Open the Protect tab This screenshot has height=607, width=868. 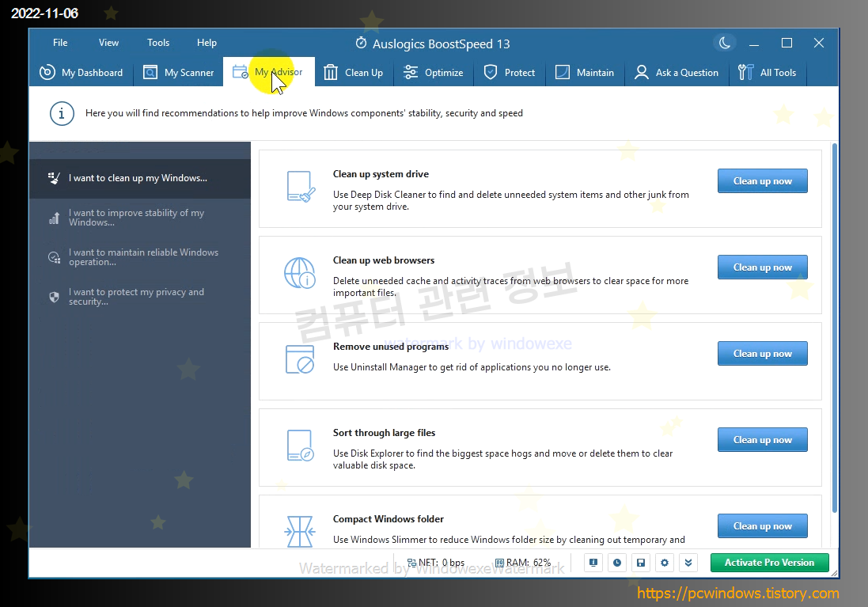pos(510,73)
